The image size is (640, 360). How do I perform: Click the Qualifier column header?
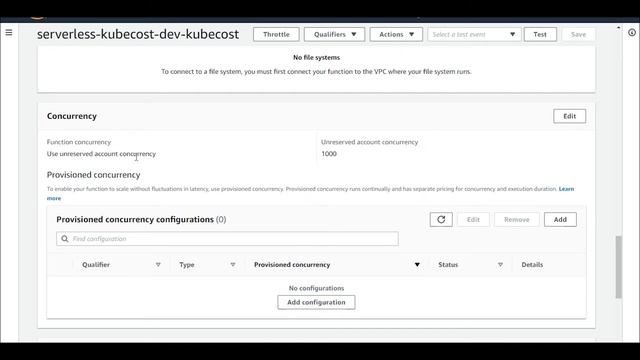coord(96,264)
